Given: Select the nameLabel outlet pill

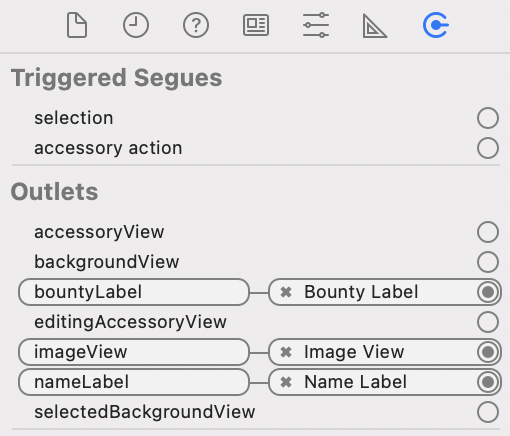Looking at the screenshot, I should (134, 382).
